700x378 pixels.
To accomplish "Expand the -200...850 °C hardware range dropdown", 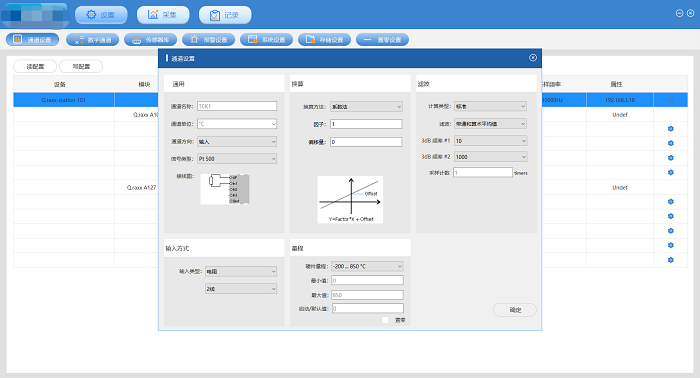I will pyautogui.click(x=367, y=266).
